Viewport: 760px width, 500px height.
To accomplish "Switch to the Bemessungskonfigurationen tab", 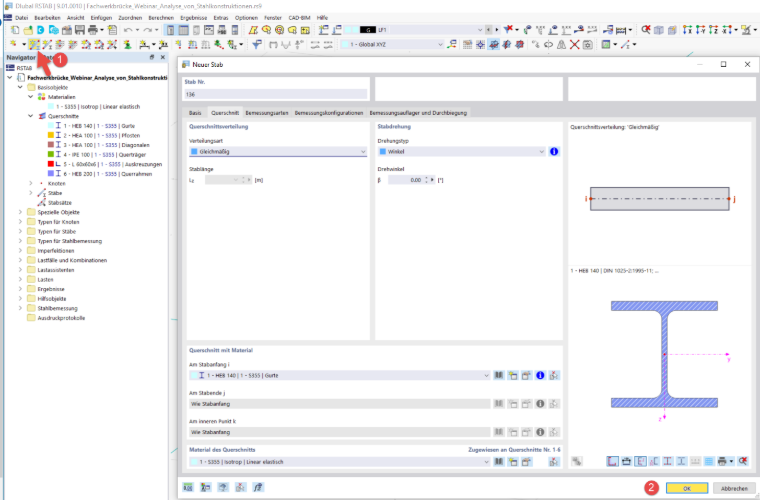I will click(329, 112).
